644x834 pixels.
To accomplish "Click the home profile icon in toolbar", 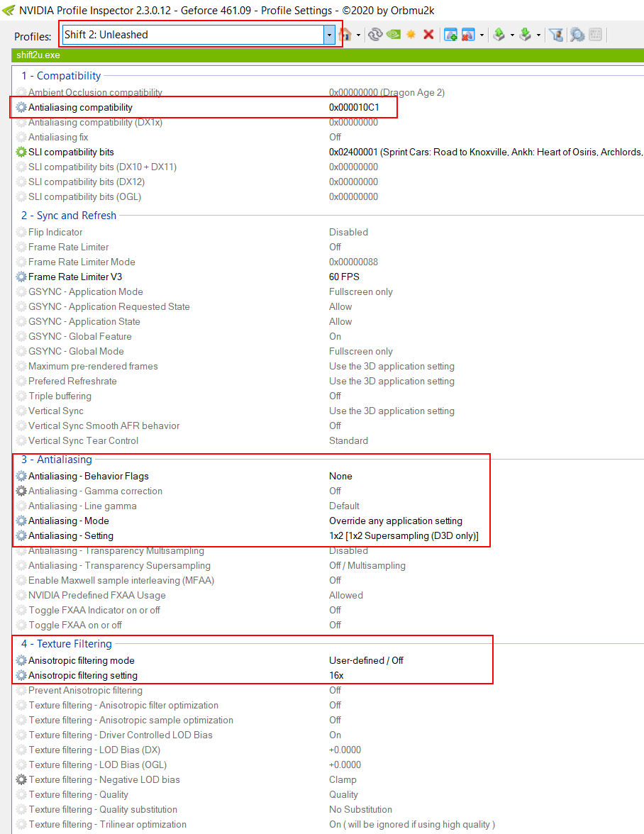I will point(346,35).
